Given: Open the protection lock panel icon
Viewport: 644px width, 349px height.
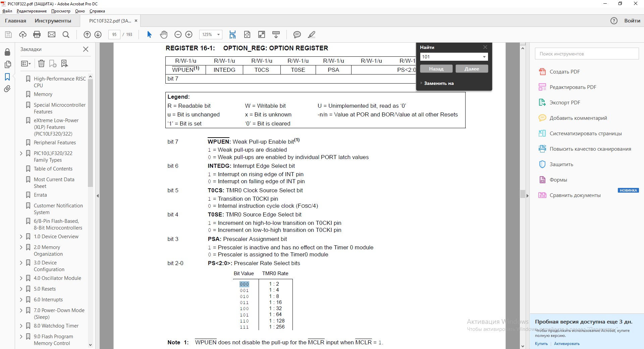Looking at the screenshot, I should 7,52.
